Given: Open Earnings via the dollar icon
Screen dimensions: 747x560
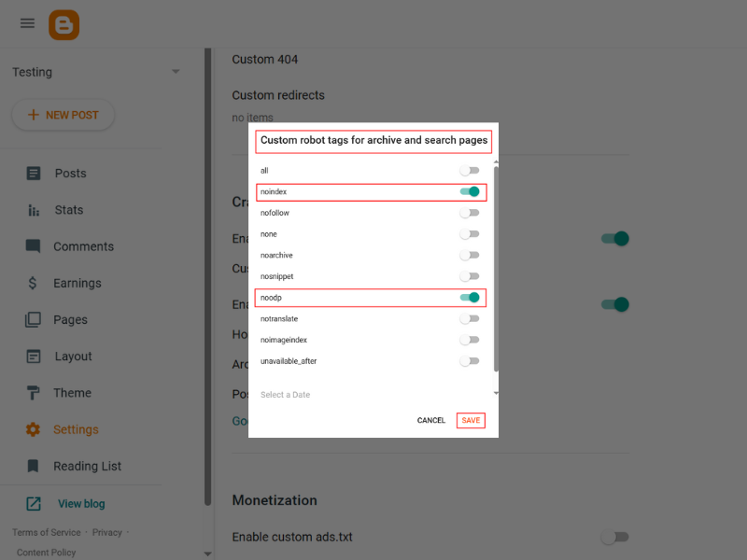Looking at the screenshot, I should pyautogui.click(x=32, y=283).
